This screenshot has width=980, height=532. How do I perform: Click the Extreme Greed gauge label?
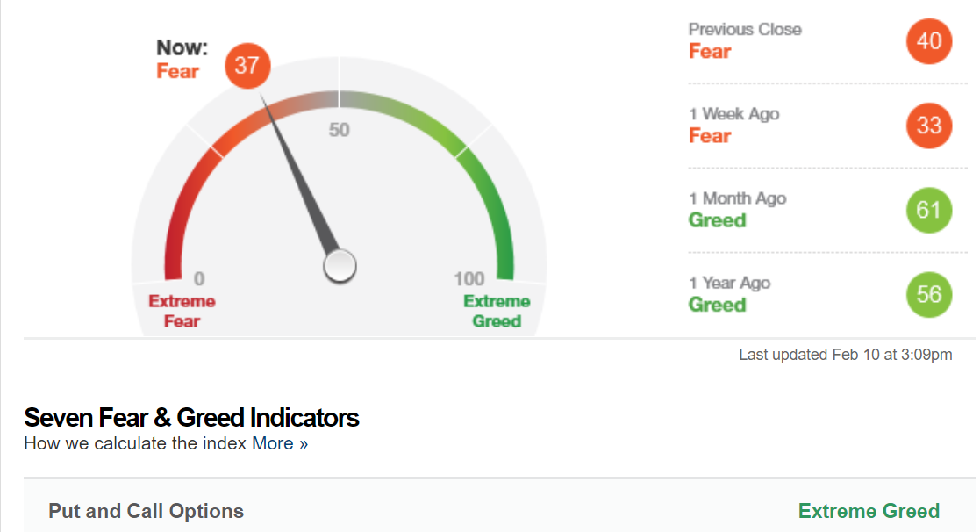tap(497, 311)
